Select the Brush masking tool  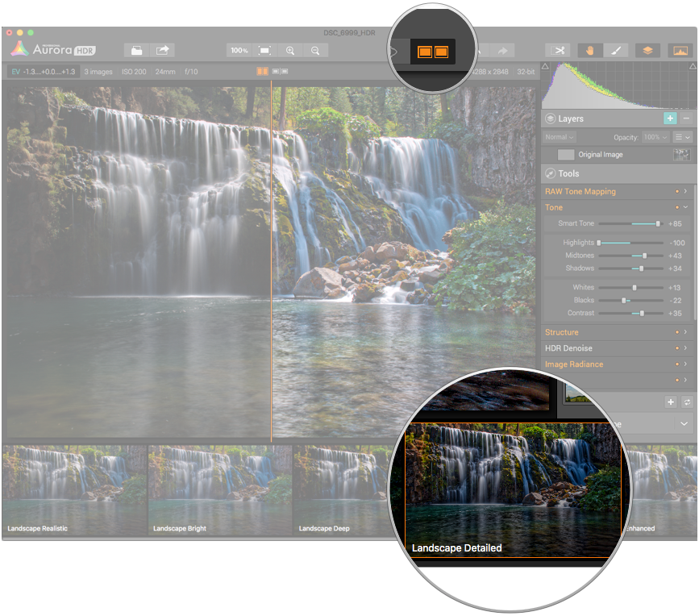[x=615, y=50]
